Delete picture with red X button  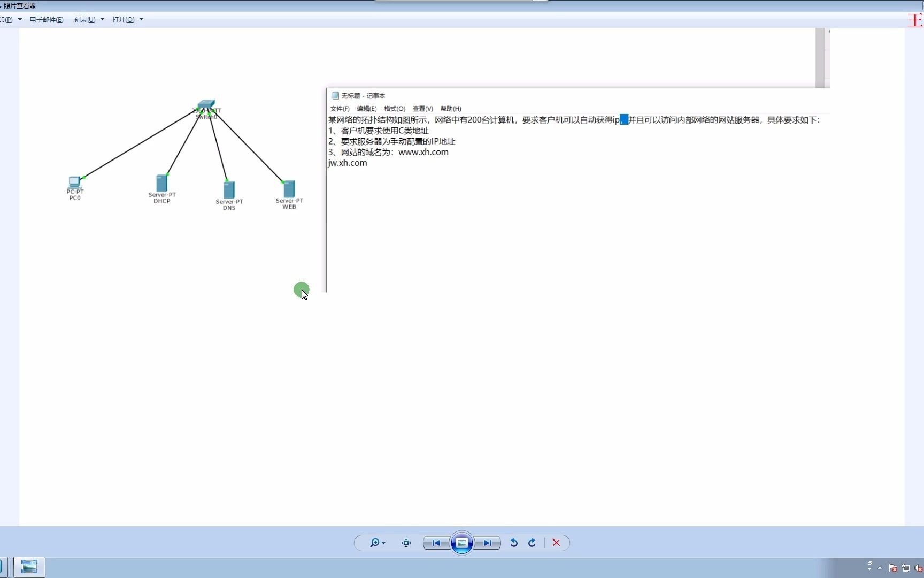pos(556,543)
